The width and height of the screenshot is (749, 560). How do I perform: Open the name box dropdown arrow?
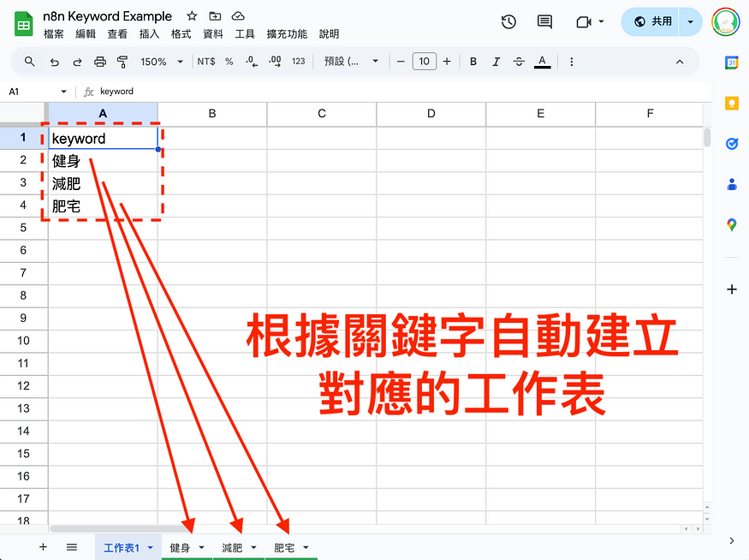coord(63,92)
